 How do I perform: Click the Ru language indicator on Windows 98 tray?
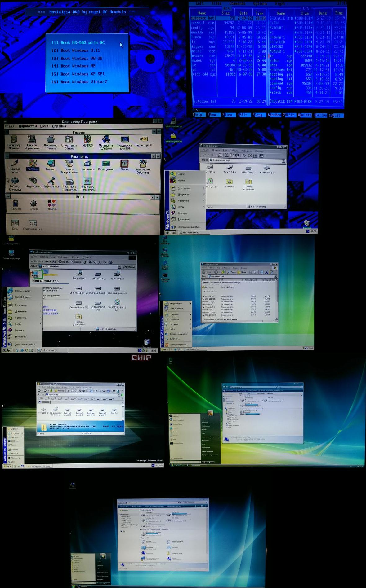point(308,231)
